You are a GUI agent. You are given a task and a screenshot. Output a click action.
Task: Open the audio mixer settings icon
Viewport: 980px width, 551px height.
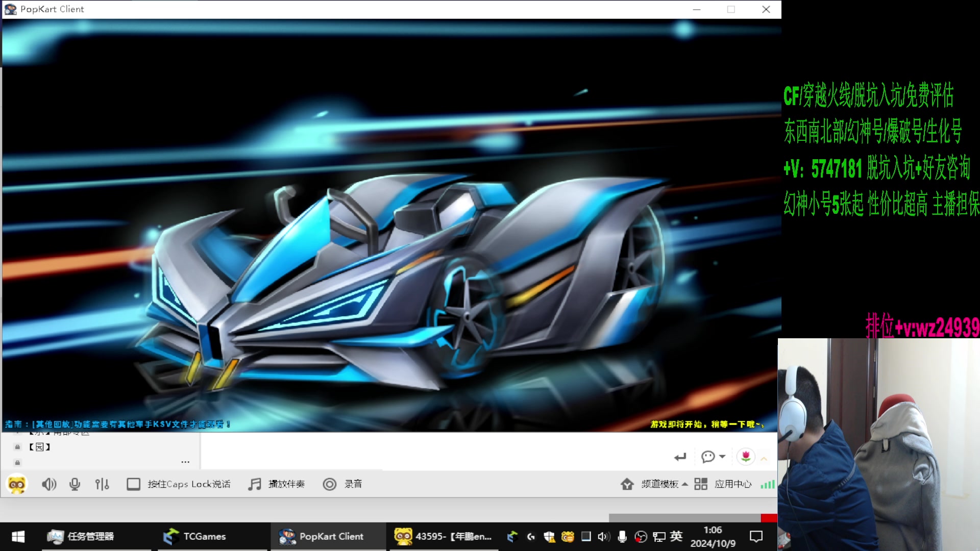pos(102,484)
